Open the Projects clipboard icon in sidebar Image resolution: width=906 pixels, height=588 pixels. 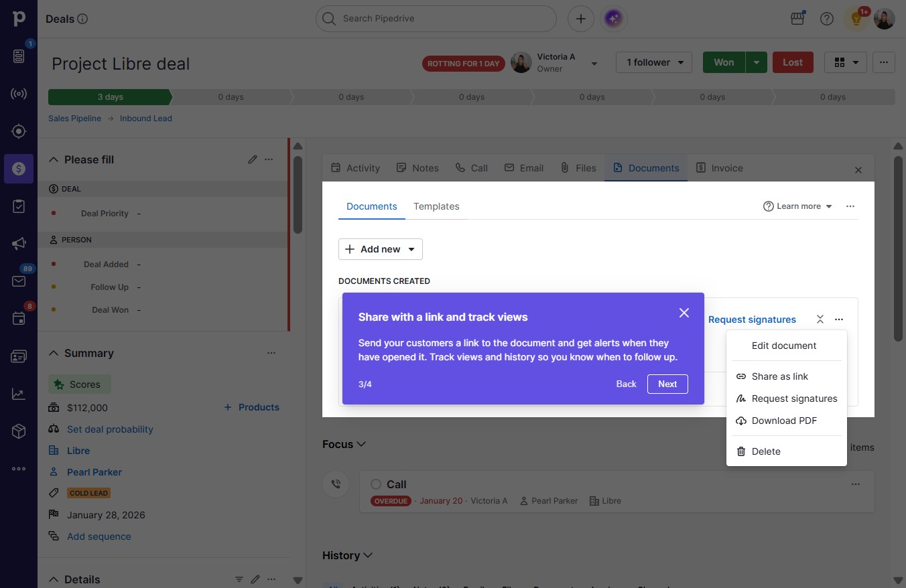tap(19, 206)
